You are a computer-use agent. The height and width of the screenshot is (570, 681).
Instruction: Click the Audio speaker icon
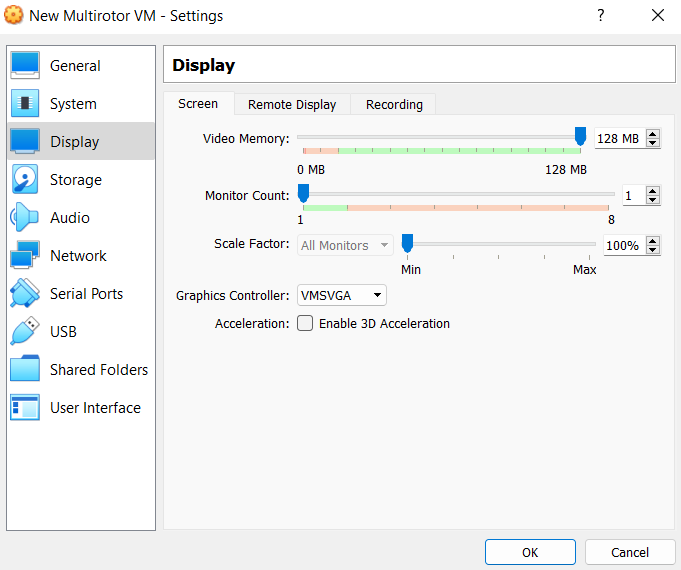point(25,217)
